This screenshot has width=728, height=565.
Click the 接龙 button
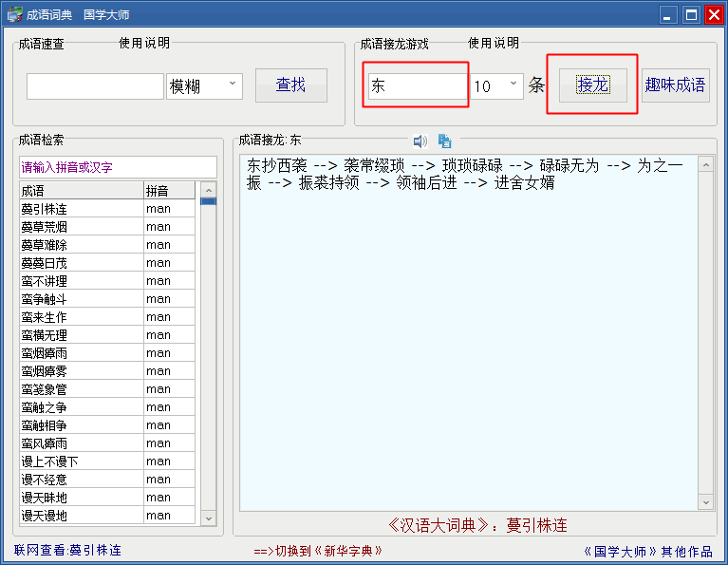click(593, 85)
